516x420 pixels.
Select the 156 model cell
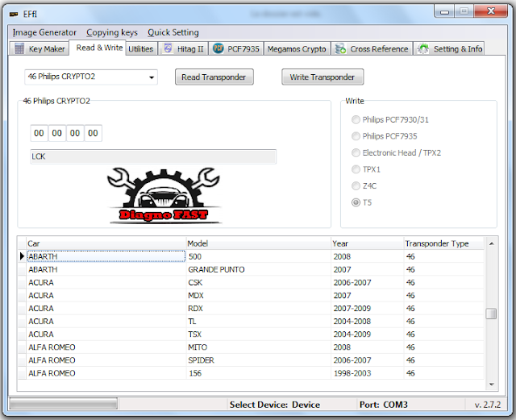(258, 373)
